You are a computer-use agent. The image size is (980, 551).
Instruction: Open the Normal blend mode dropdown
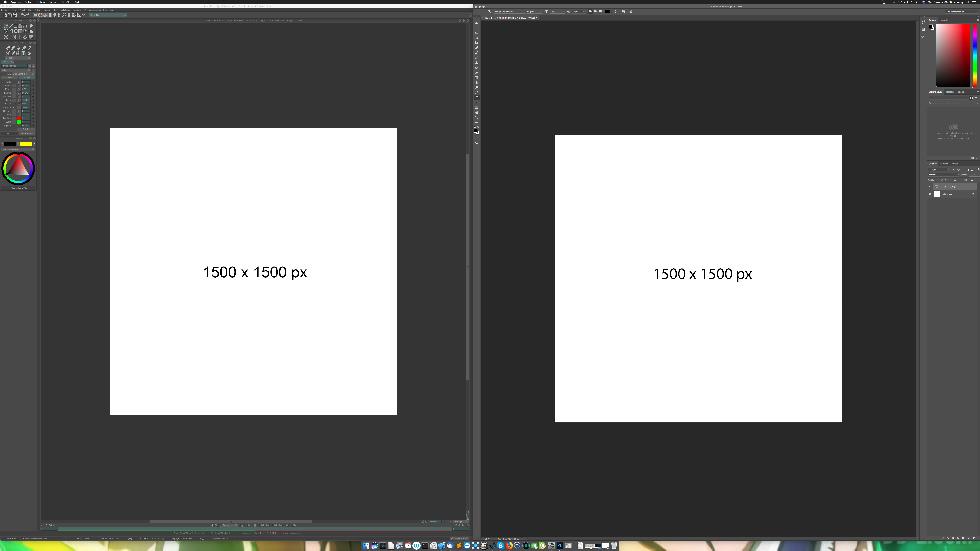(x=943, y=175)
